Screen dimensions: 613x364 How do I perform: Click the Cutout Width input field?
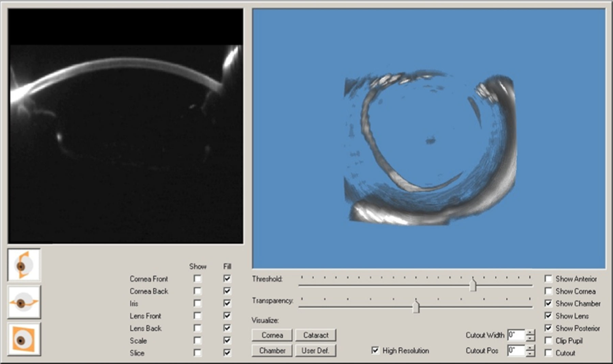tap(516, 335)
